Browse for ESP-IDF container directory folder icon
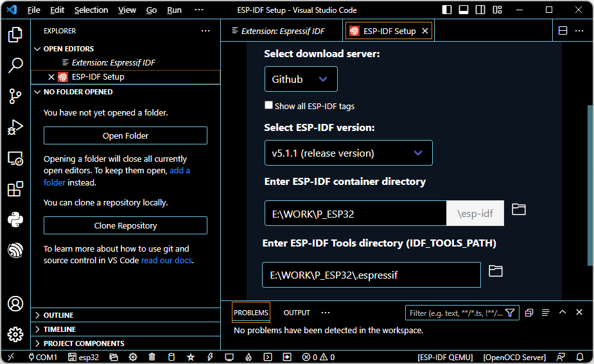The image size is (594, 364). pyautogui.click(x=519, y=209)
